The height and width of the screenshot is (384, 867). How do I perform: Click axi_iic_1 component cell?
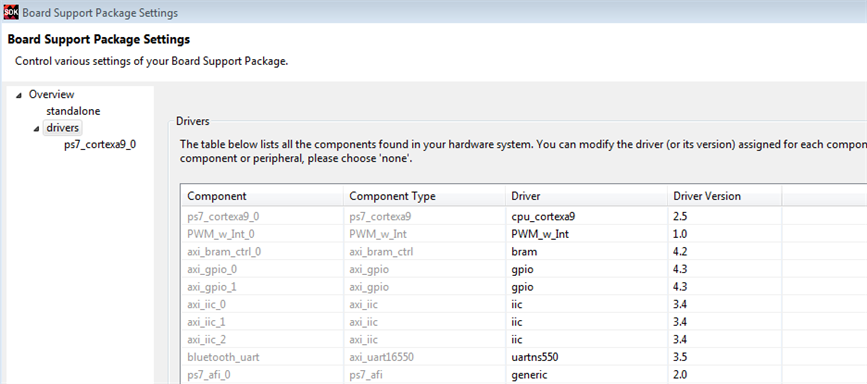262,322
